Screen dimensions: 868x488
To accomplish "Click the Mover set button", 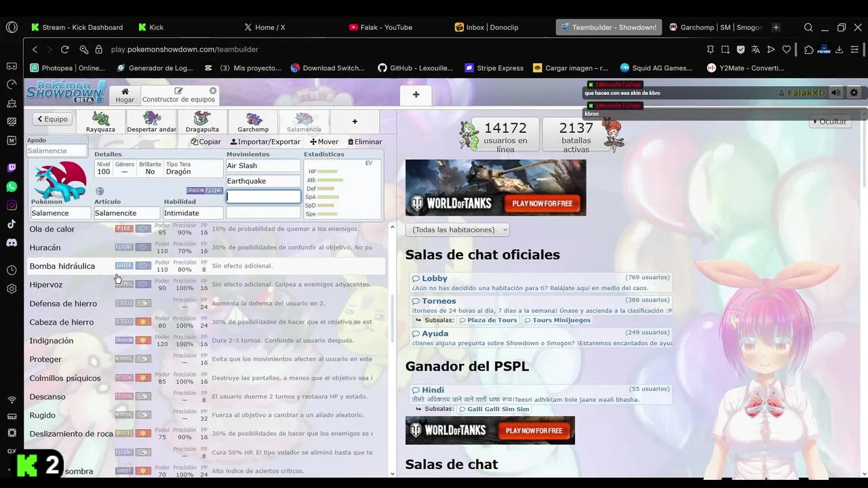I will point(324,142).
